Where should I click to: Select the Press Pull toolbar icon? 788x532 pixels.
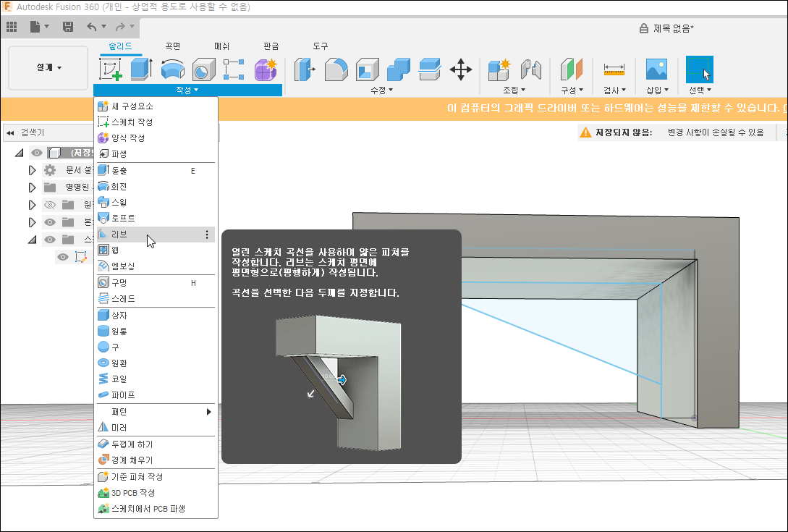305,69
